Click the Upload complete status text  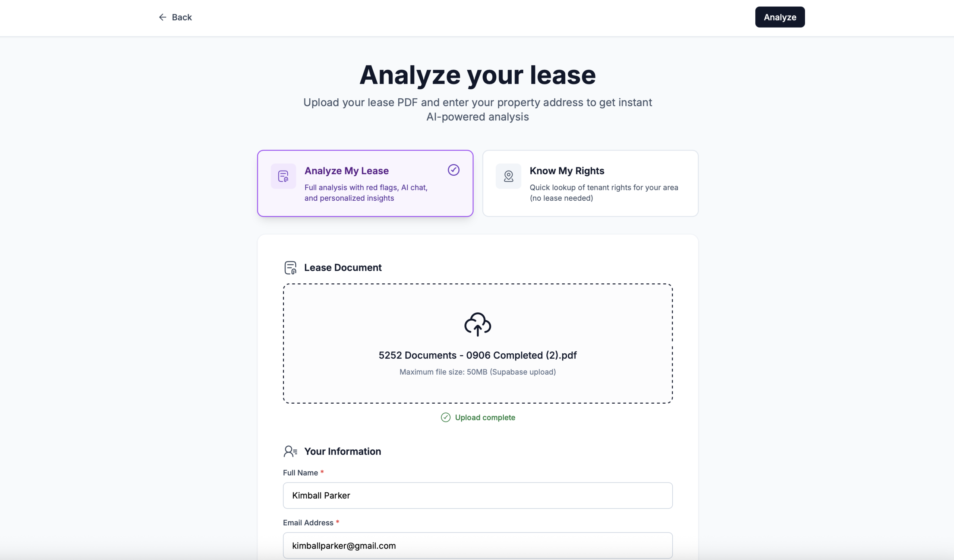click(485, 417)
